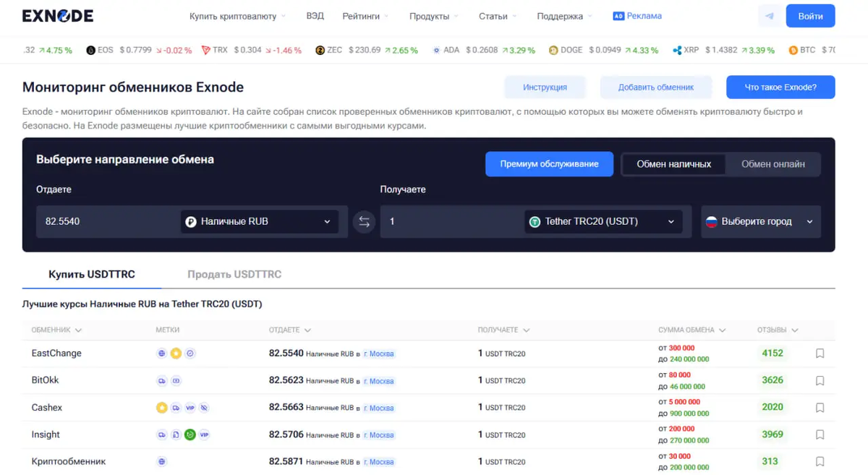
Task: Click Insight delivery truck badge
Action: [161, 435]
